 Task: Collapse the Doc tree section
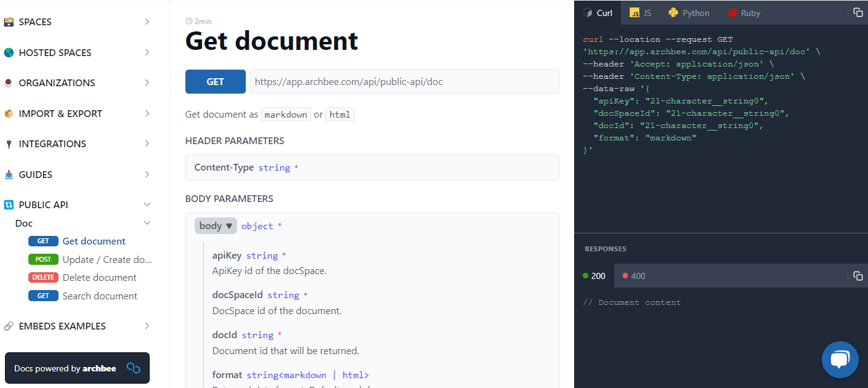tap(147, 222)
